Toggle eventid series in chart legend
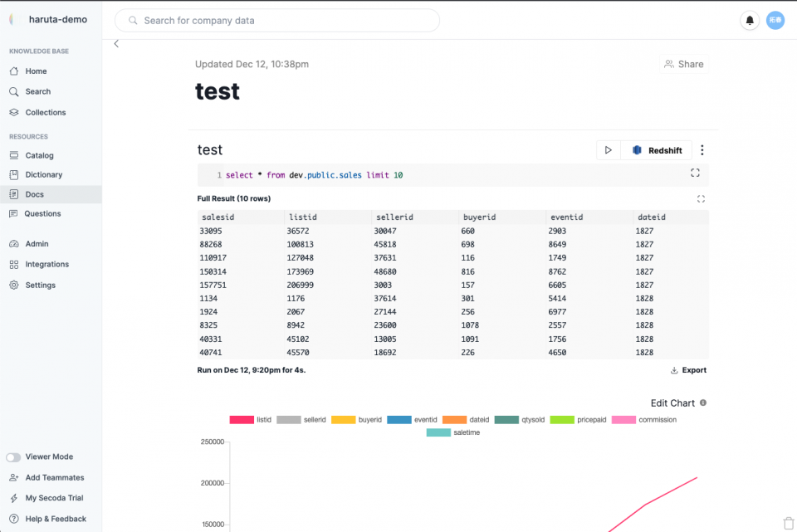This screenshot has width=797, height=532. (x=413, y=420)
